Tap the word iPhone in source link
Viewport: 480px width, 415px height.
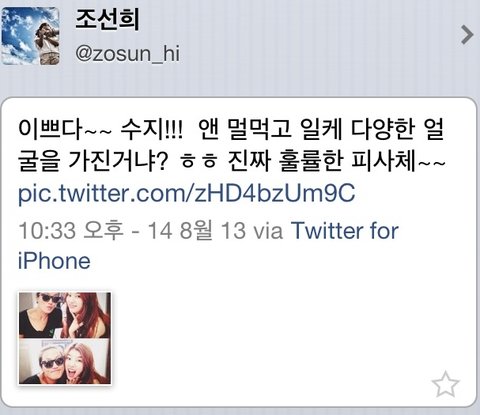[54, 261]
